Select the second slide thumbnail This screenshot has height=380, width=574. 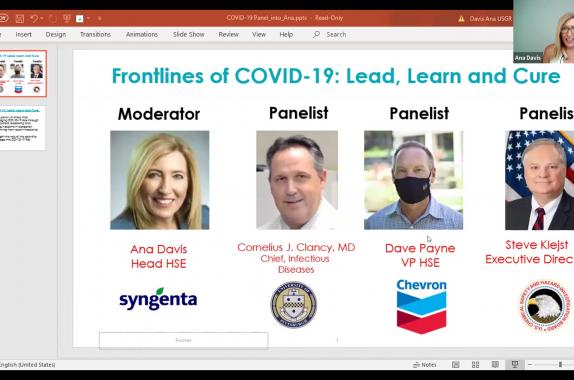tap(23, 127)
